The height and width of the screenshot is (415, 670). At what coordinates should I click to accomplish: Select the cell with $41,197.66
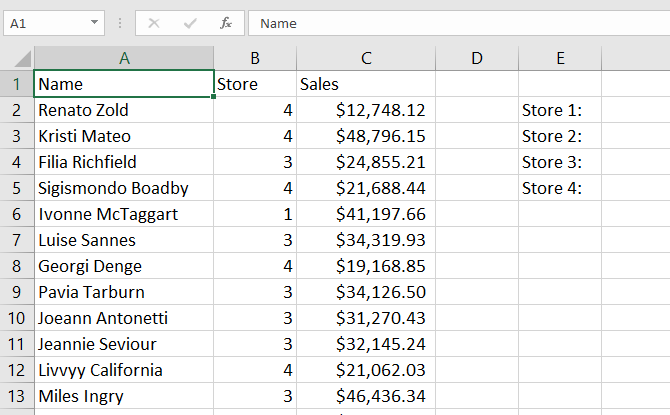coord(366,214)
